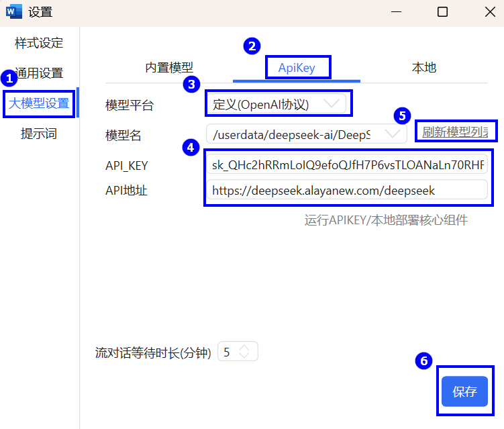Viewport: 504px width, 429px height.
Task: Click the Word application icon in title bar
Action: pos(14,11)
